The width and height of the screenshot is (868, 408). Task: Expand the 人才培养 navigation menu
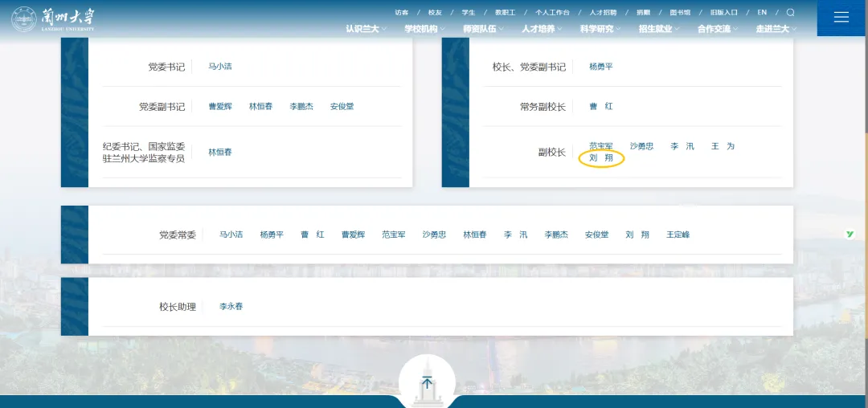click(x=542, y=29)
